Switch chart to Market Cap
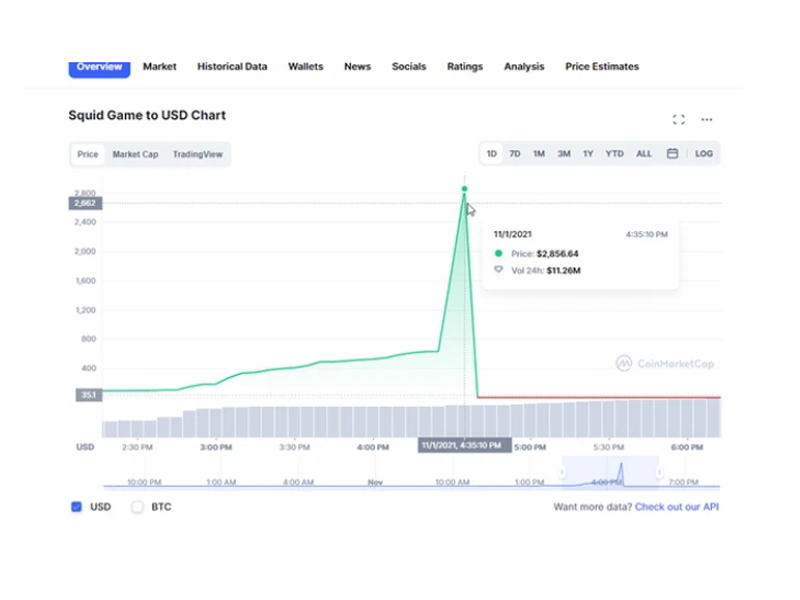This screenshot has height=600, width=800. (x=135, y=154)
